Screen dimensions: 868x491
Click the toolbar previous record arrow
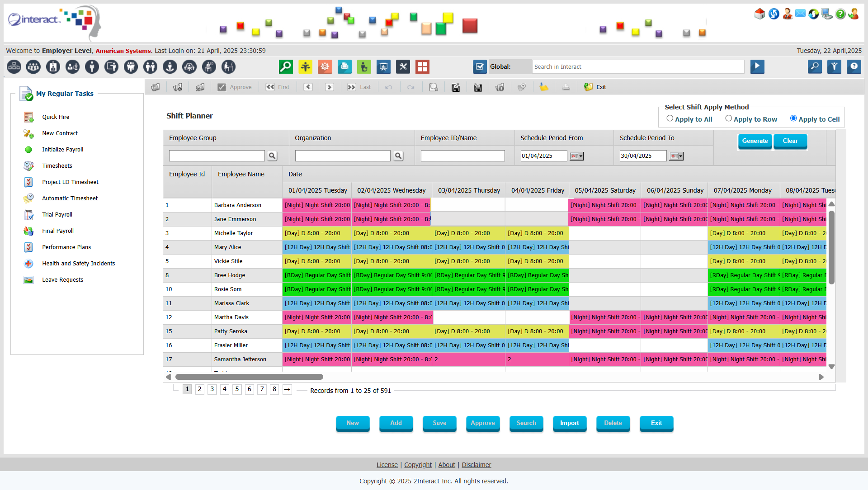(308, 87)
